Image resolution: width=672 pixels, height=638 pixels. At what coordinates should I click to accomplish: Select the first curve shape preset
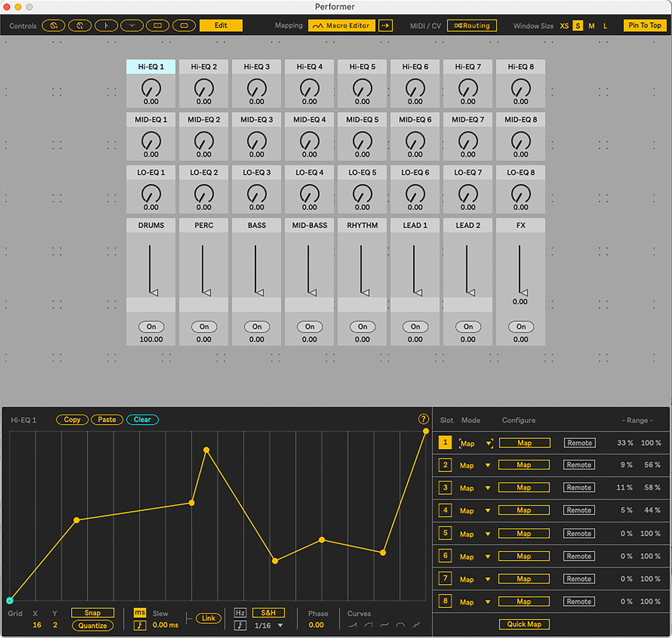[x=353, y=626]
